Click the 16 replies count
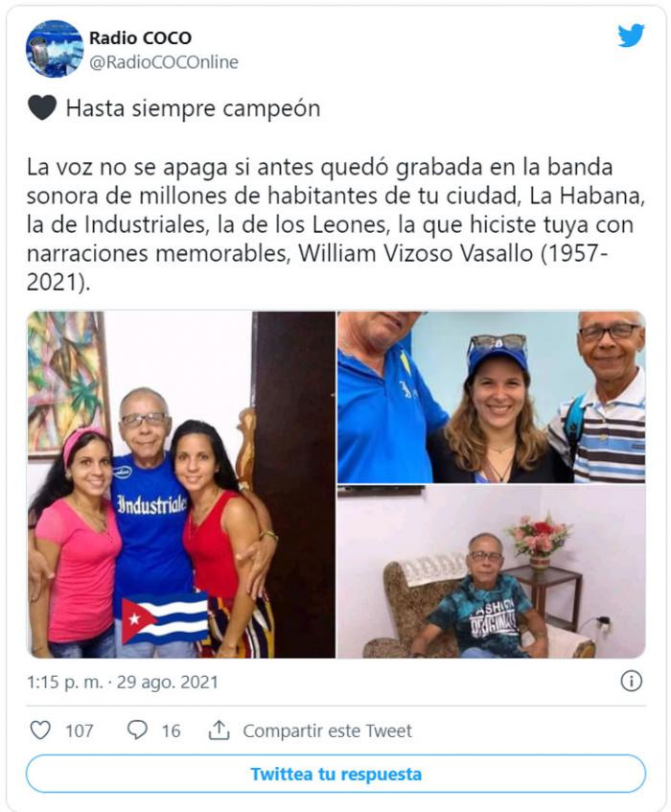Image resolution: width=671 pixels, height=812 pixels. point(171,731)
